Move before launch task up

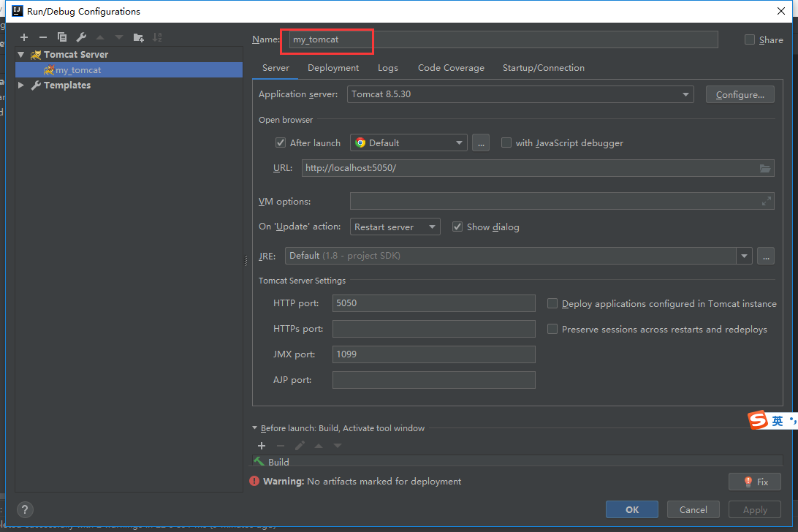[319, 446]
